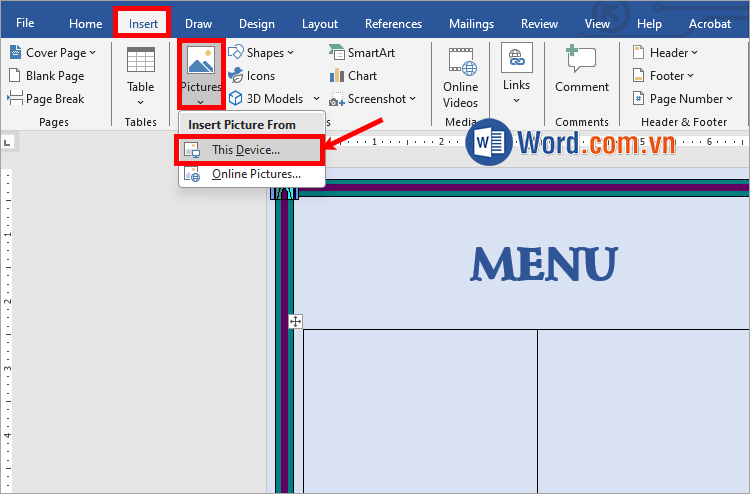Click the ruler tab selector box
750x494 pixels.
[8, 143]
